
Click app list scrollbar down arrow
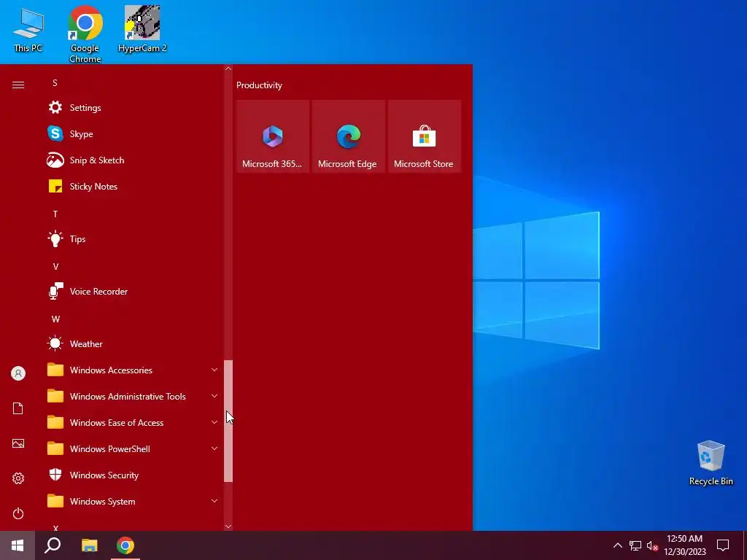(x=228, y=526)
